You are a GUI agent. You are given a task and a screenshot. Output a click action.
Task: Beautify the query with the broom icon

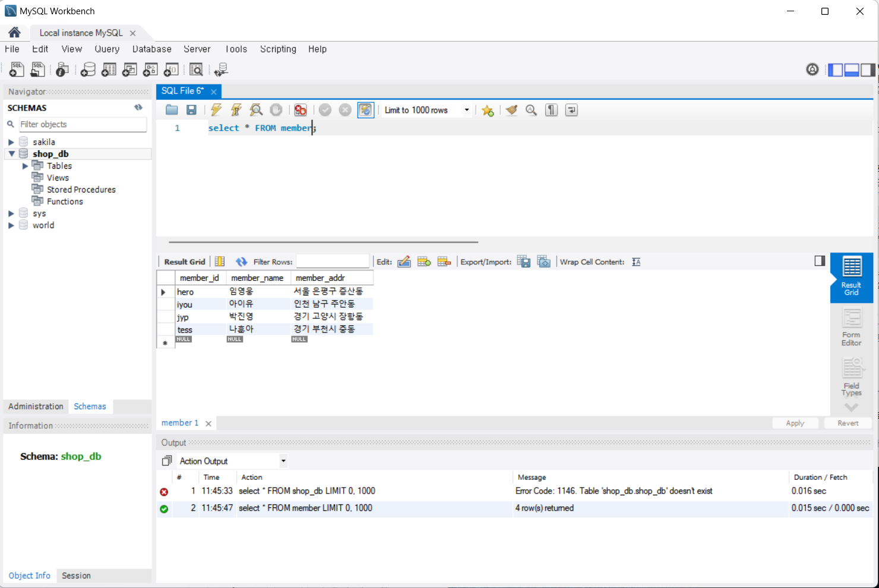(x=511, y=110)
